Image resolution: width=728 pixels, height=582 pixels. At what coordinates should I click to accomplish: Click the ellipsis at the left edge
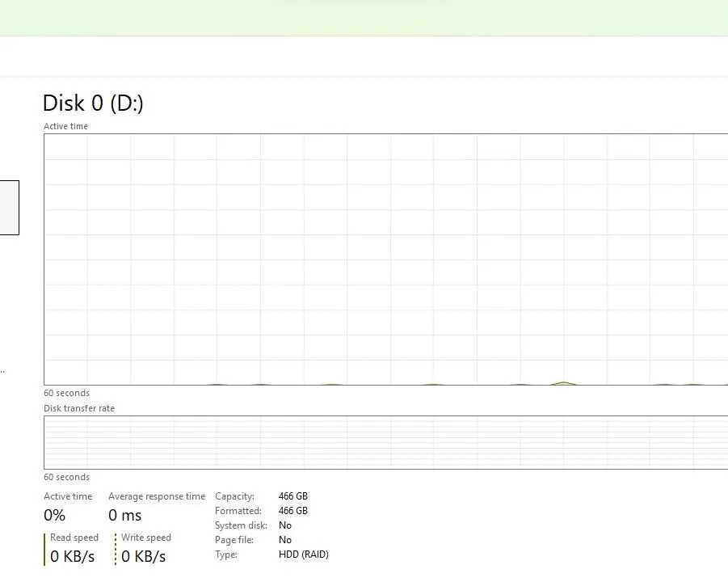click(2, 372)
